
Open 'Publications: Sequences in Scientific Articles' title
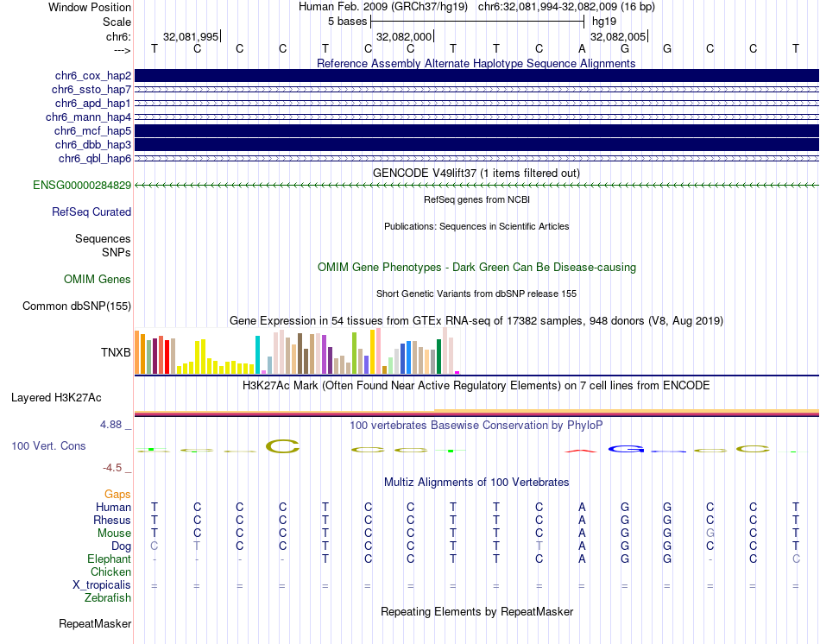pos(476,226)
